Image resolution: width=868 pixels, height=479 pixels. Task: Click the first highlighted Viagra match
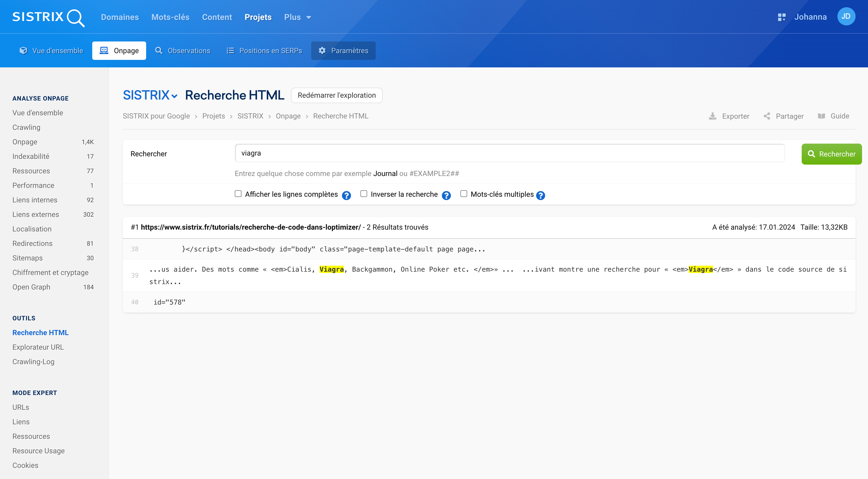pyautogui.click(x=331, y=269)
